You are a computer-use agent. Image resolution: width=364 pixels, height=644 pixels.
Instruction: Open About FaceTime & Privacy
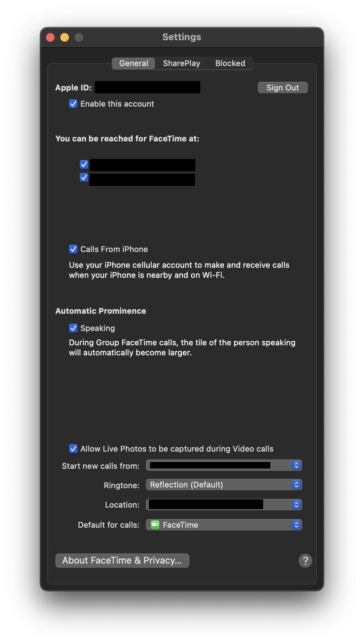[122, 560]
